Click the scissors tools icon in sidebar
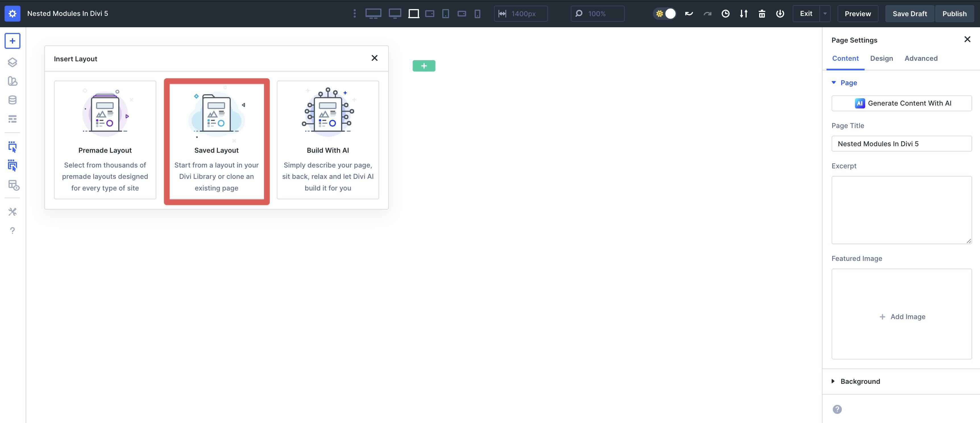Viewport: 980px width, 423px height. click(x=13, y=212)
